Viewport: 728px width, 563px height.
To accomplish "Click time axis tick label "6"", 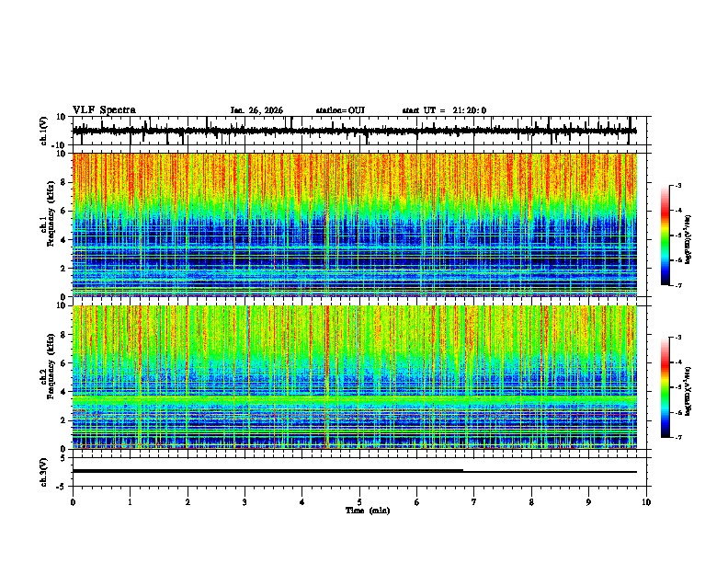I will [x=417, y=502].
